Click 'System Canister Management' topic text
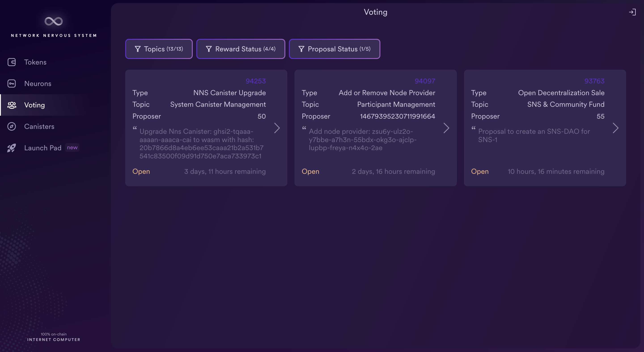 coord(218,104)
